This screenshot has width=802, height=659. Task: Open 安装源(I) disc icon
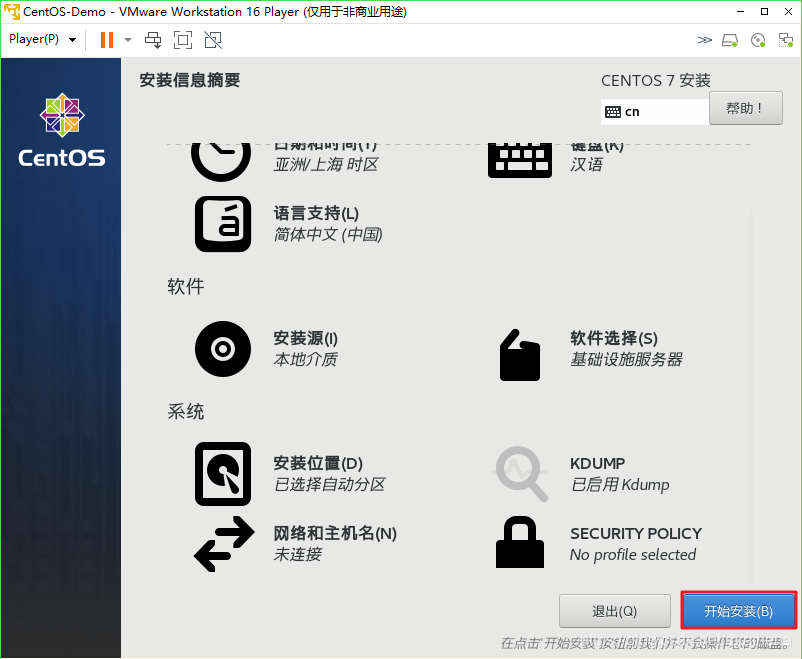click(223, 349)
